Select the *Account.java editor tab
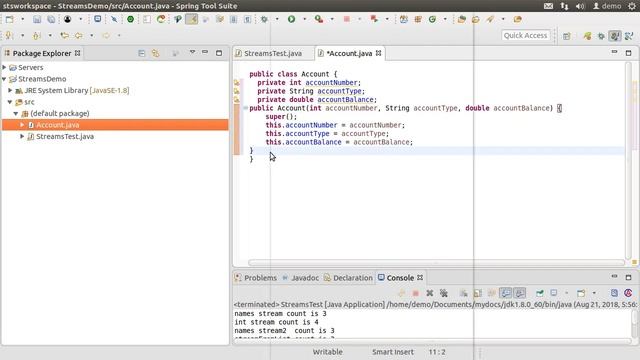 [349, 53]
